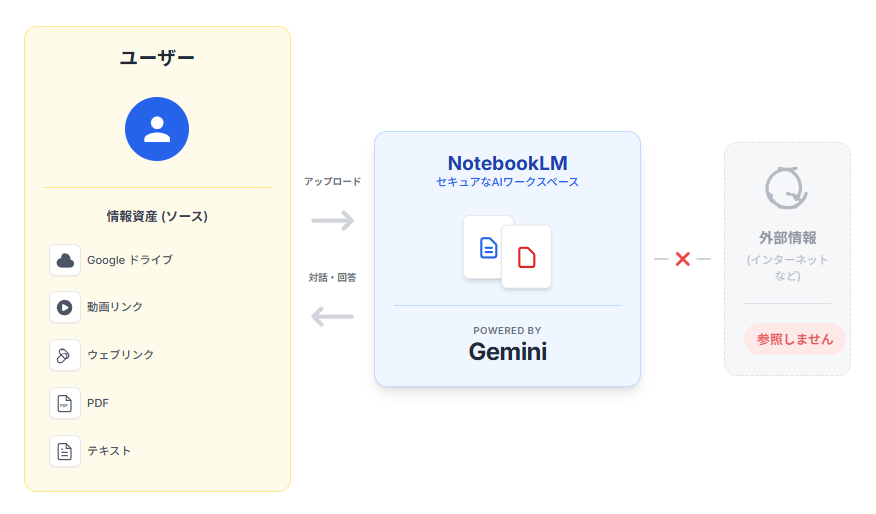Click the (インターネットなど) caption
The width and height of the screenshot is (876, 514).
click(x=788, y=268)
